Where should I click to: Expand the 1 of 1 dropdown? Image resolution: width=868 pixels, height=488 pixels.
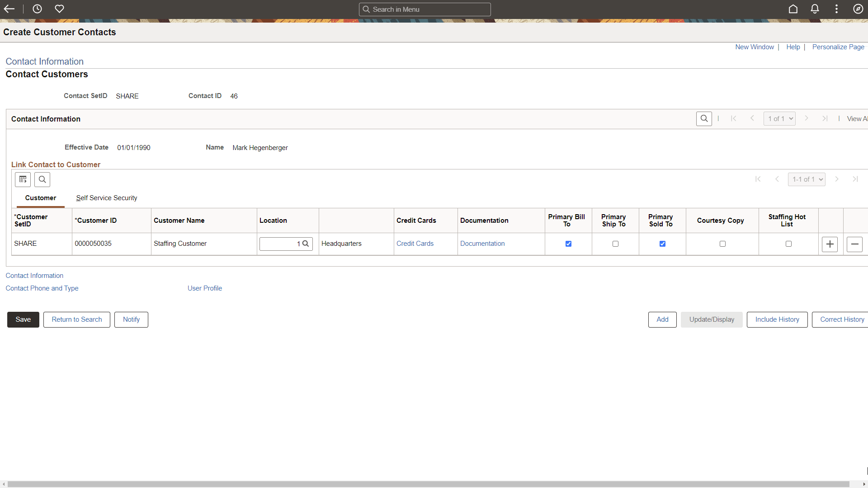point(779,119)
